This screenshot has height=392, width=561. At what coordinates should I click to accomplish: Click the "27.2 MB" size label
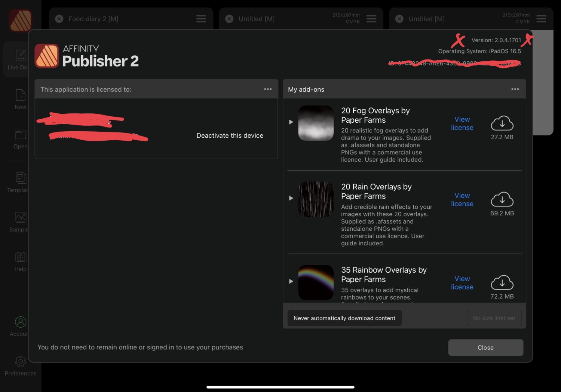coord(502,137)
